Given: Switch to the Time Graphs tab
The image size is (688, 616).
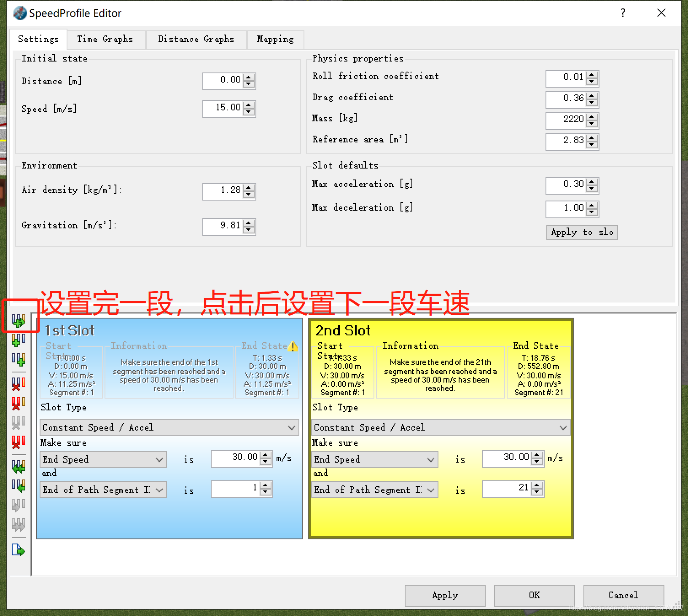Looking at the screenshot, I should coord(105,39).
